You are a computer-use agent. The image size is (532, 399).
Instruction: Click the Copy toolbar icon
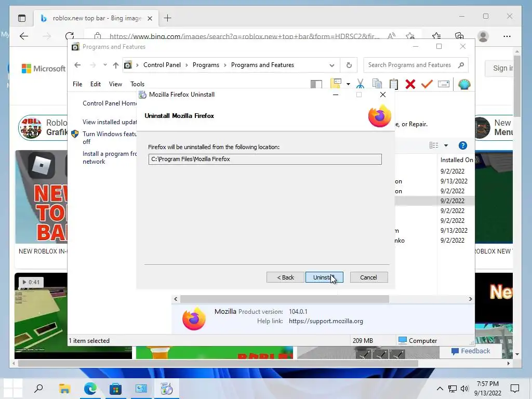point(377,84)
